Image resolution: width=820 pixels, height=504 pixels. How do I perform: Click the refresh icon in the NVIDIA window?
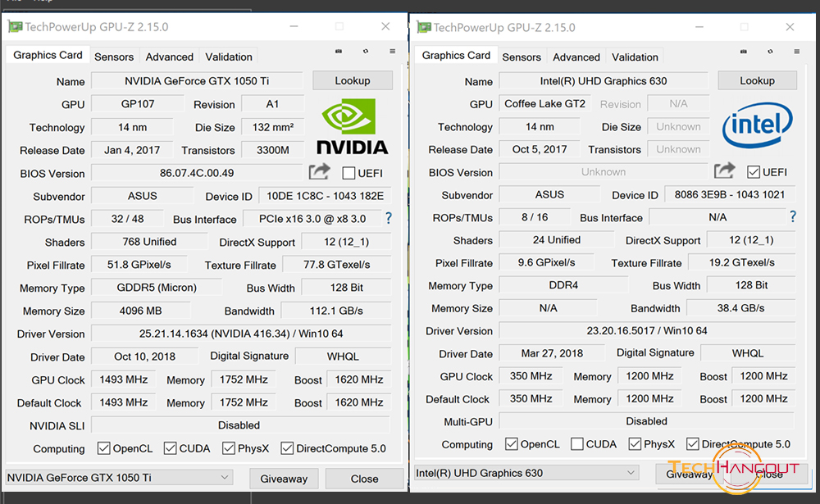[x=366, y=52]
